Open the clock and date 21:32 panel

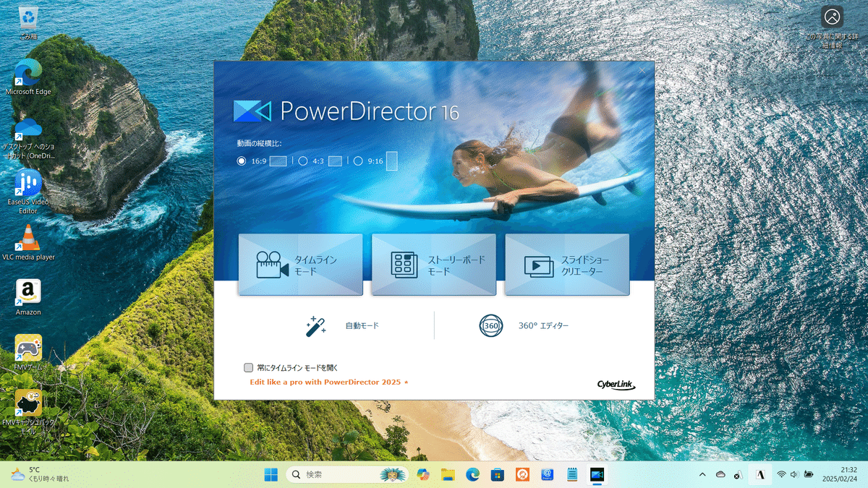click(x=839, y=474)
